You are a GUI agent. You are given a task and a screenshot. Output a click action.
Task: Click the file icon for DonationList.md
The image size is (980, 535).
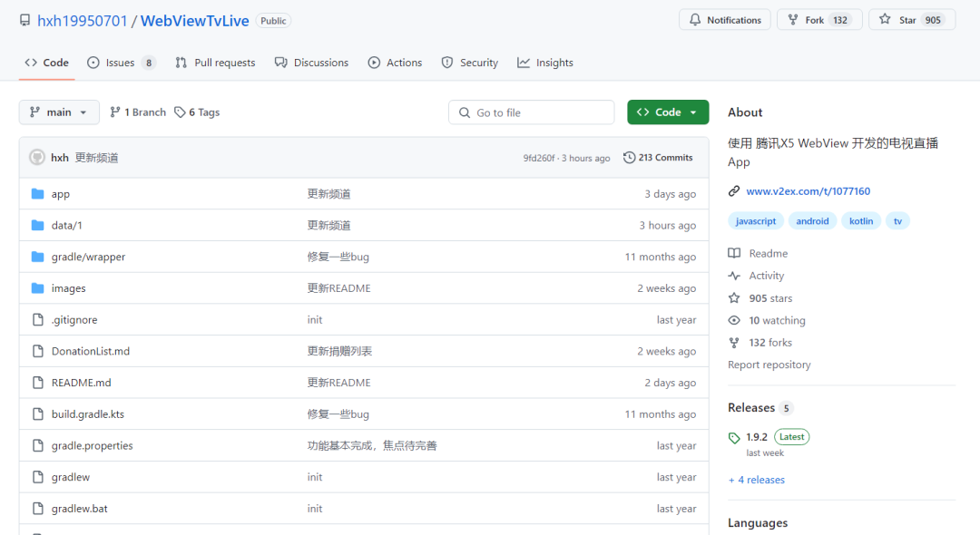38,351
